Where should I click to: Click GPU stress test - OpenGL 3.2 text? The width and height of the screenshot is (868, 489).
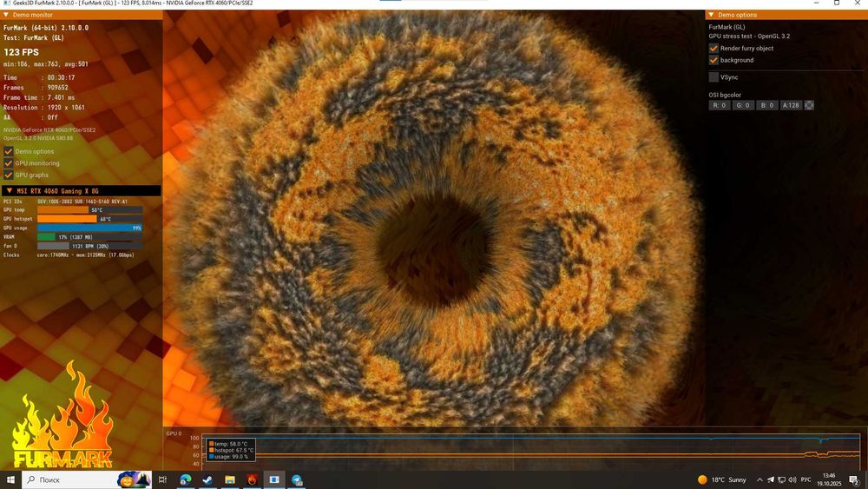click(x=750, y=36)
